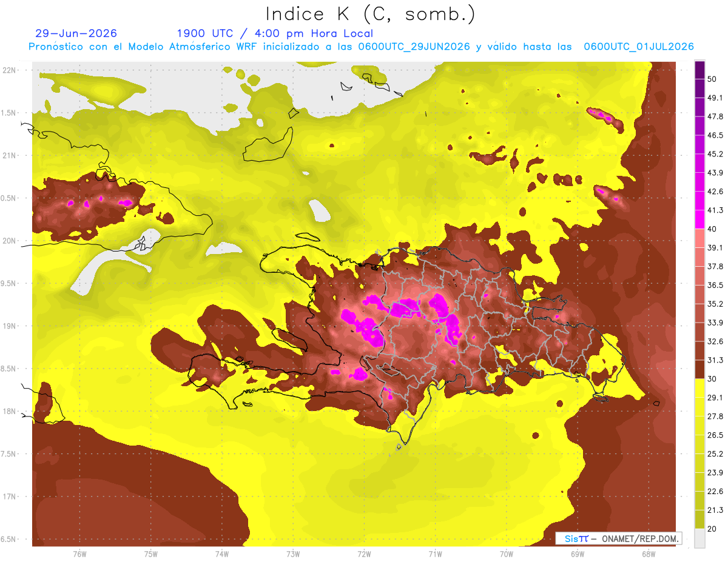Click the '70W' longitude label
The width and height of the screenshot is (728, 562).
pos(507,554)
